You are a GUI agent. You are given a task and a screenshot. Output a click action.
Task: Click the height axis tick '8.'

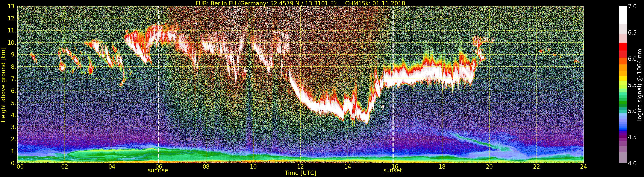(13, 67)
